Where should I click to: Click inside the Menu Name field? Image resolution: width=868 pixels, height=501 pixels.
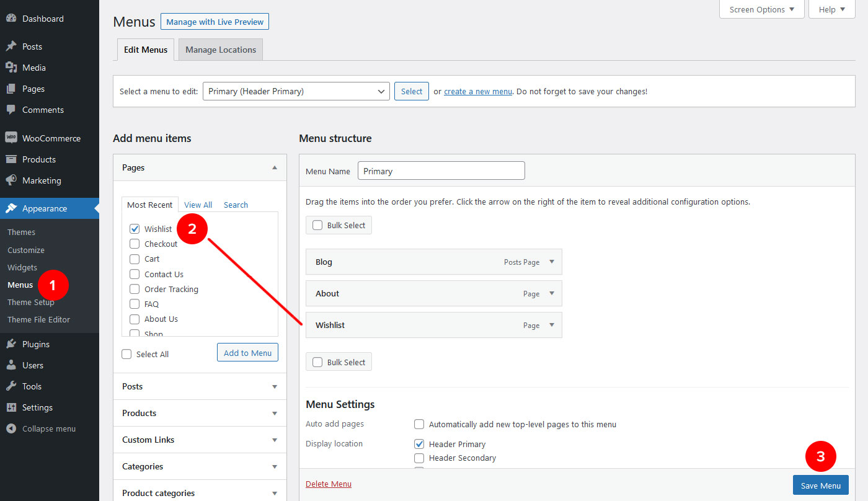point(441,170)
